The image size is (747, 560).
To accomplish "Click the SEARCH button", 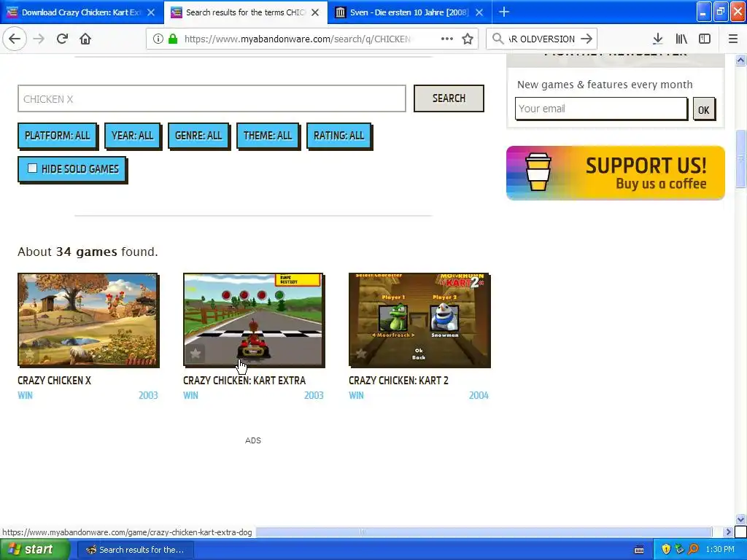I will 449,98.
